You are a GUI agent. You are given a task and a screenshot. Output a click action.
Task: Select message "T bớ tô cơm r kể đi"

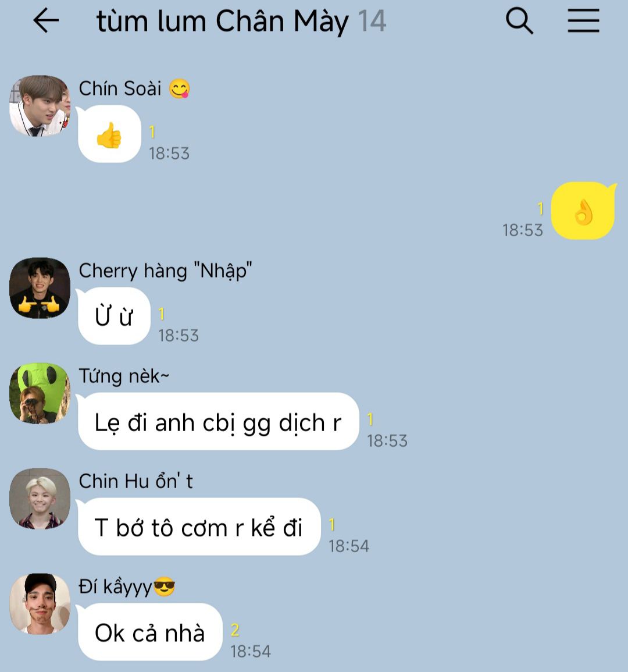click(199, 527)
